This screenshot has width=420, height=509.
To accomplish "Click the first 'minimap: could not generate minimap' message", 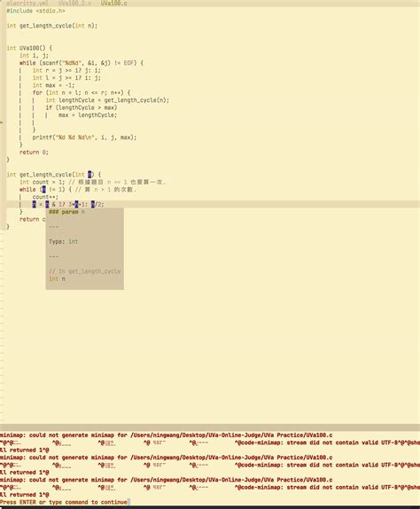I will pos(166,435).
